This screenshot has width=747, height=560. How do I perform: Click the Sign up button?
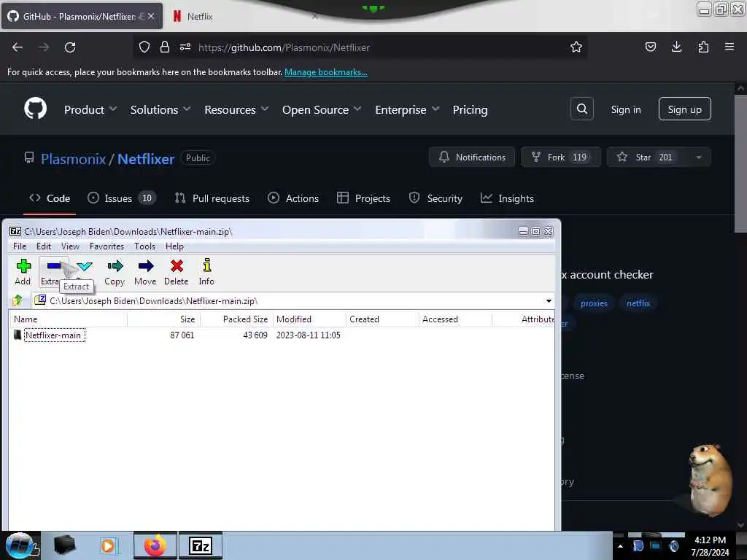pyautogui.click(x=684, y=109)
